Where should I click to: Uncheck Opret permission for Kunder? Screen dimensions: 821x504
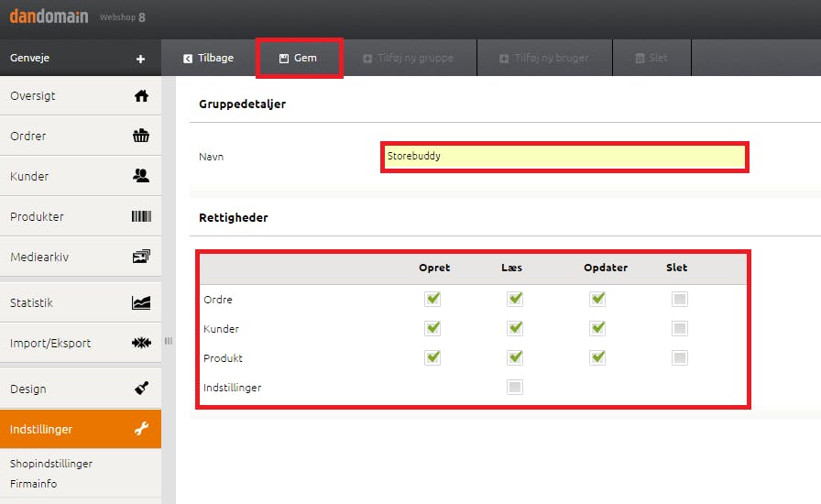pos(432,328)
